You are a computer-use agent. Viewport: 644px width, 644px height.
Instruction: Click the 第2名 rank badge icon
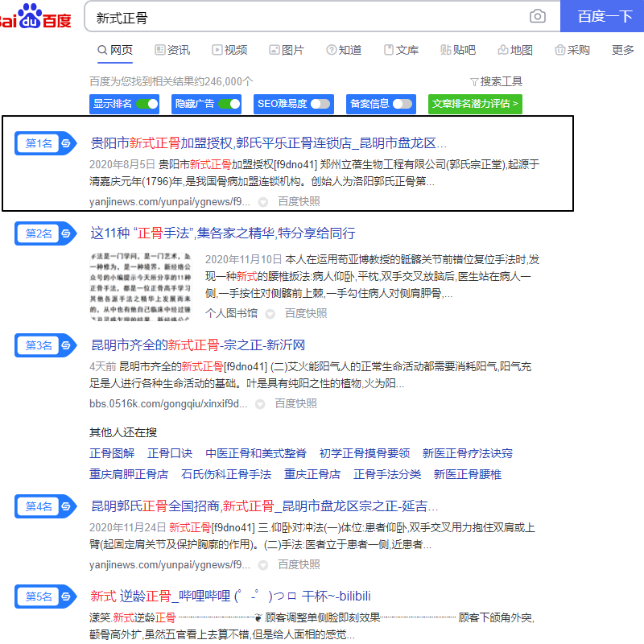click(46, 233)
